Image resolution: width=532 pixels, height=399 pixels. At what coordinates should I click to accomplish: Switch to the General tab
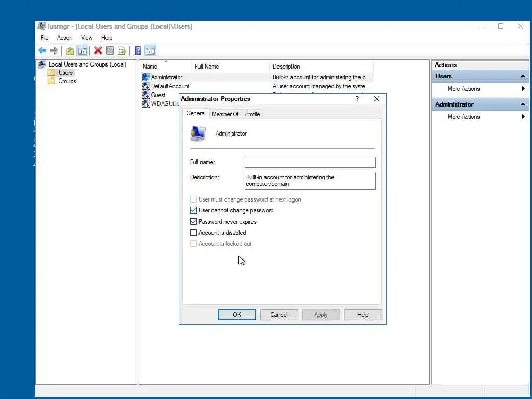tap(196, 113)
